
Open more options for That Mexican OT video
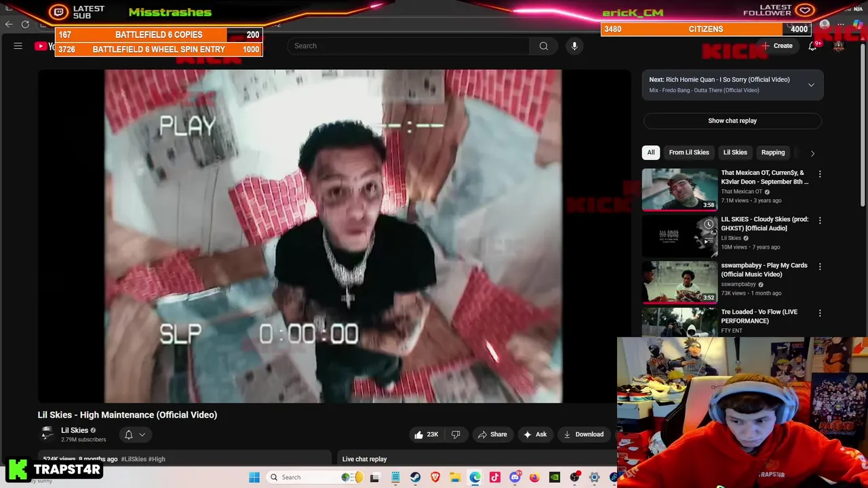[820, 174]
